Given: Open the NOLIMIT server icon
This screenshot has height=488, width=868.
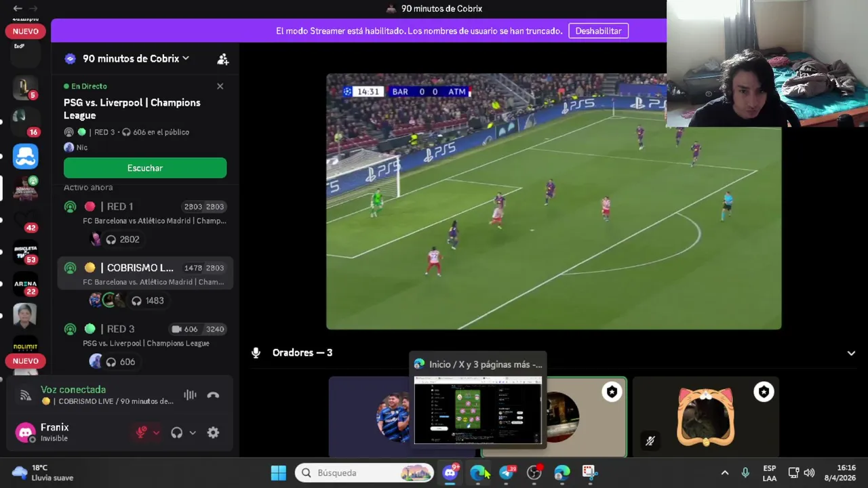Looking at the screenshot, I should coord(25,346).
